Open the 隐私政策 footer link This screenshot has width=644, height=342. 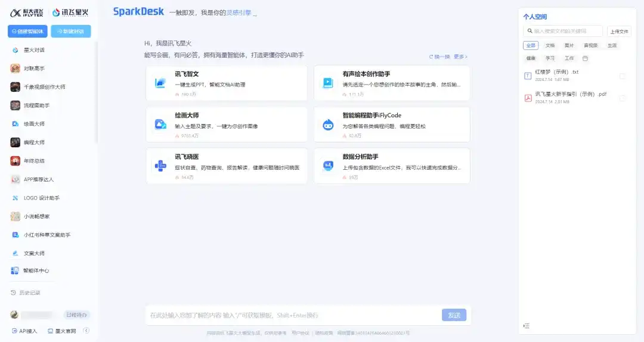[324, 333]
